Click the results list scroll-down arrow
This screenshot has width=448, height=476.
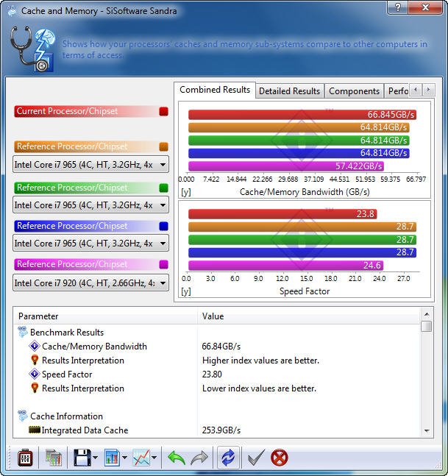tap(427, 431)
